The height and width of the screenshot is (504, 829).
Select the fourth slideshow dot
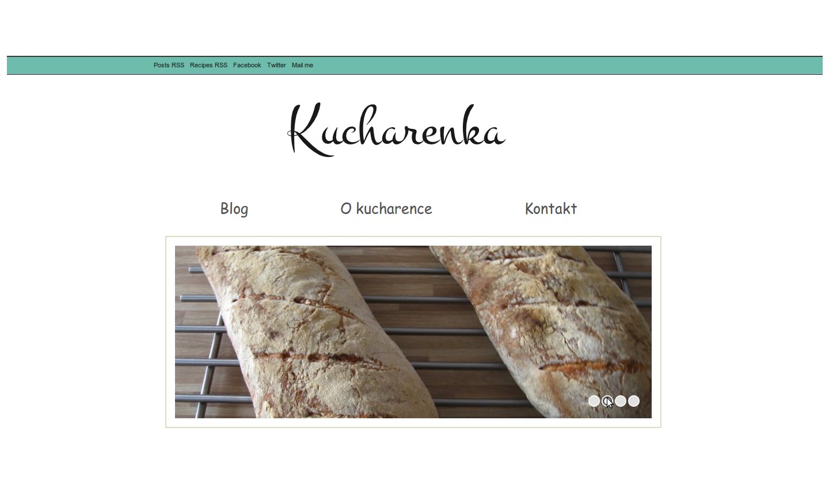point(634,401)
